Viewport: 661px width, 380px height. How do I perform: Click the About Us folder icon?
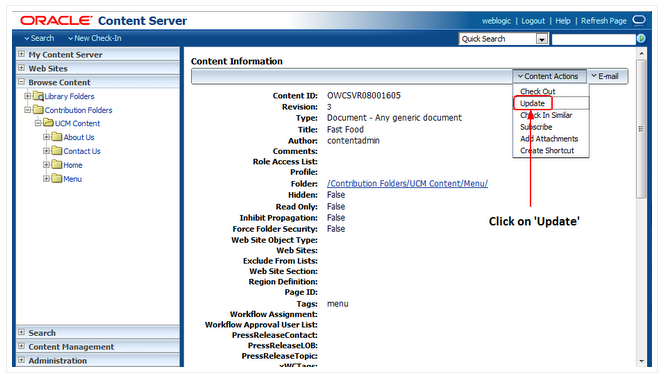click(x=57, y=137)
